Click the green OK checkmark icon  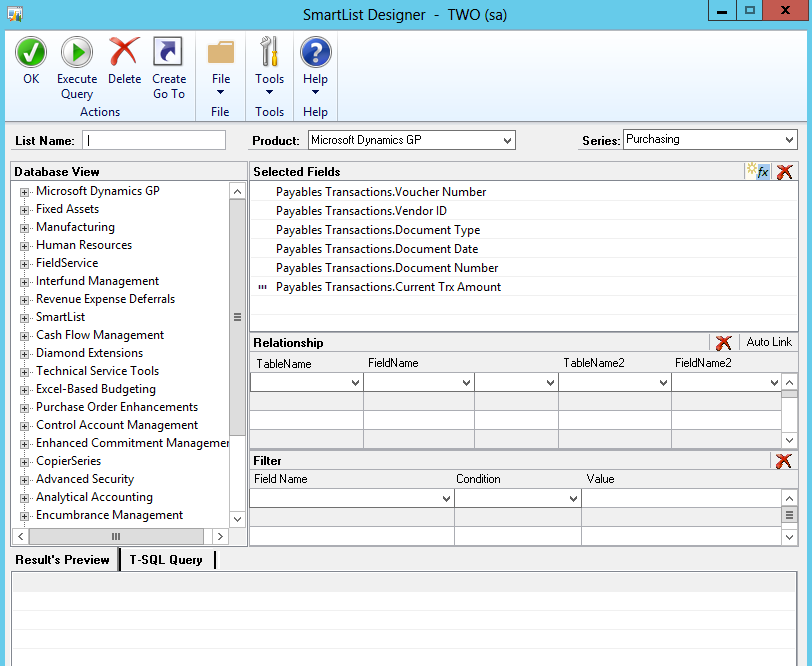click(31, 52)
